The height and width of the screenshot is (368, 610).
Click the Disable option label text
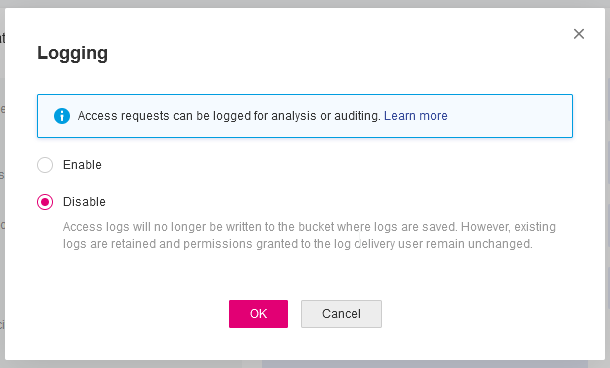(84, 202)
